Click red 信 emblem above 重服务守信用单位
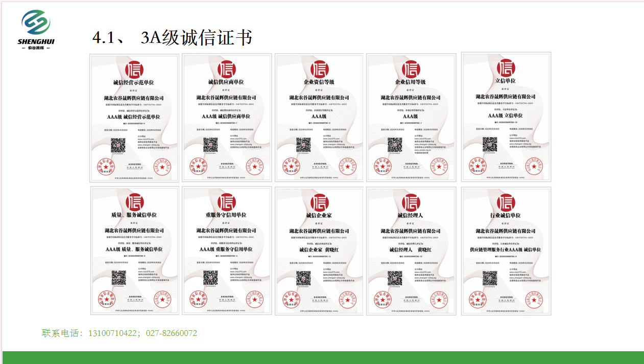This screenshot has height=364, width=644. (x=226, y=202)
